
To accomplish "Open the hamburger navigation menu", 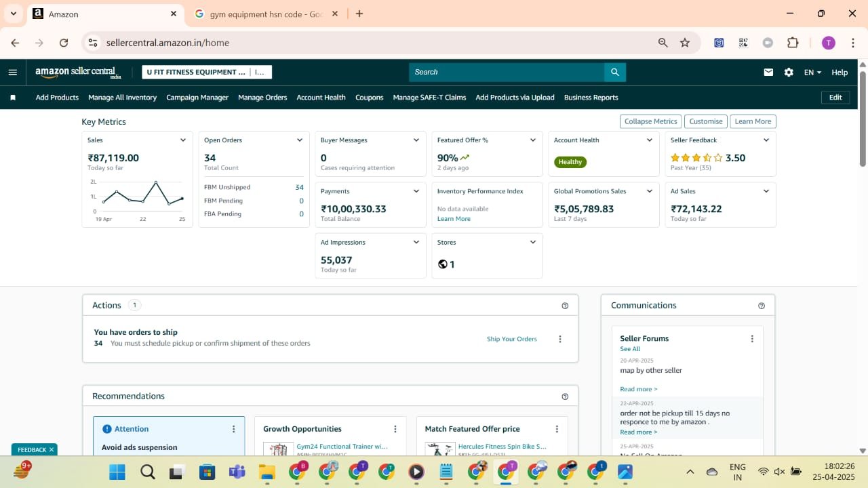I will (12, 73).
